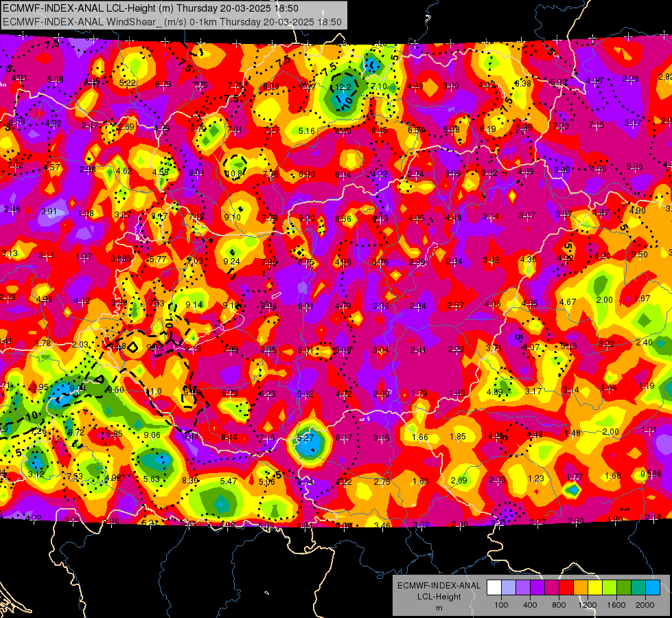Click the 3.12 wind shear value

[x=36, y=474]
